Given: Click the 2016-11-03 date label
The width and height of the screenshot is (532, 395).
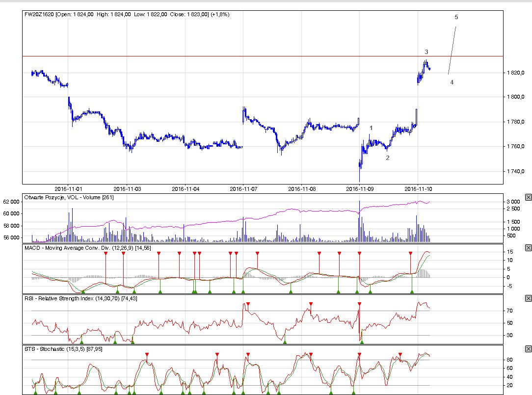Looking at the screenshot, I should [127, 189].
